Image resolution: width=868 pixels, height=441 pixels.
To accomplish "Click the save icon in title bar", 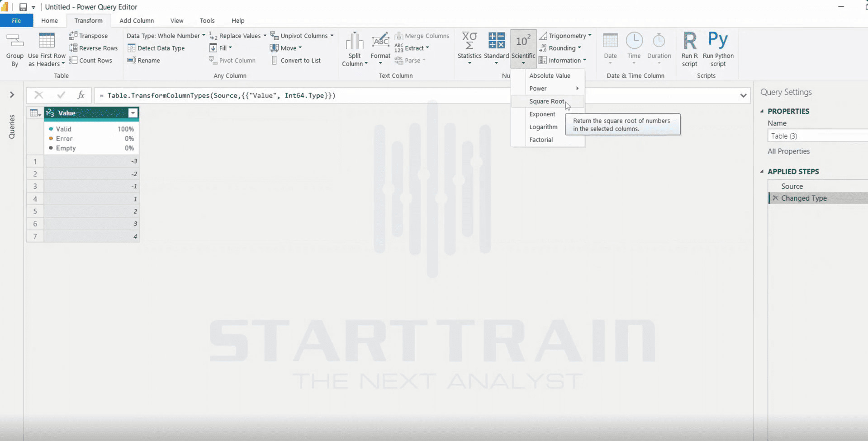I will pyautogui.click(x=23, y=7).
